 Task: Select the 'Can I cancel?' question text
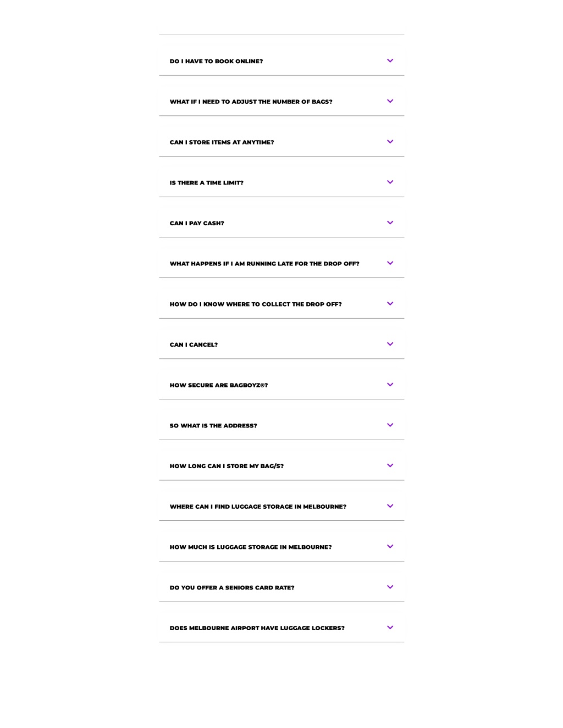tap(194, 345)
